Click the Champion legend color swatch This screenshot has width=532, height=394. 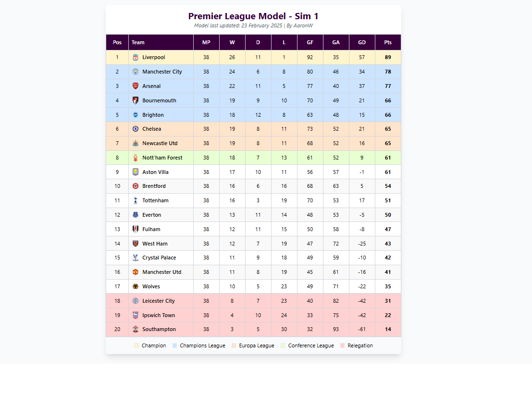[136, 345]
